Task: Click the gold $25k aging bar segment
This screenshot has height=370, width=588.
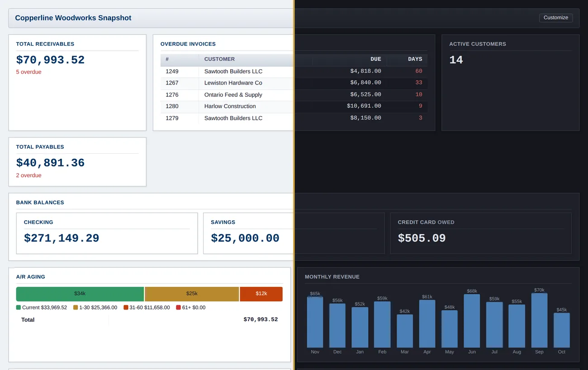Action: pyautogui.click(x=192, y=294)
